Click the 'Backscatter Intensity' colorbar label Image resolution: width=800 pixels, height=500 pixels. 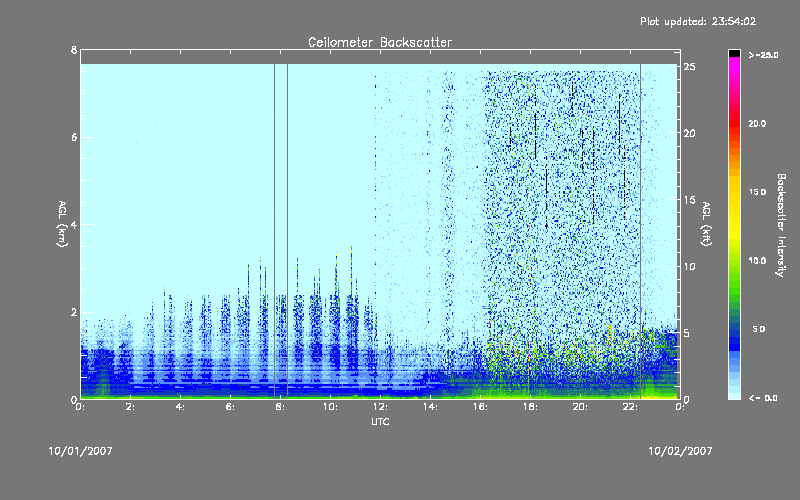pyautogui.click(x=781, y=225)
